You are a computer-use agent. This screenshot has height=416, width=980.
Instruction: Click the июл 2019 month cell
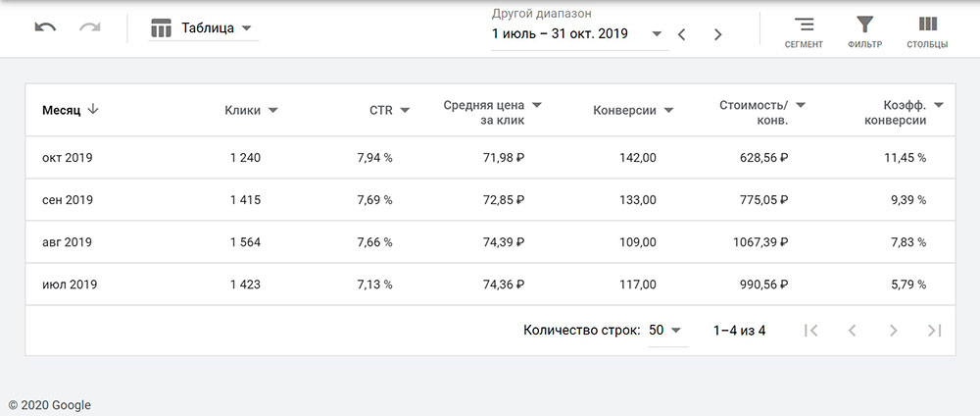[69, 285]
